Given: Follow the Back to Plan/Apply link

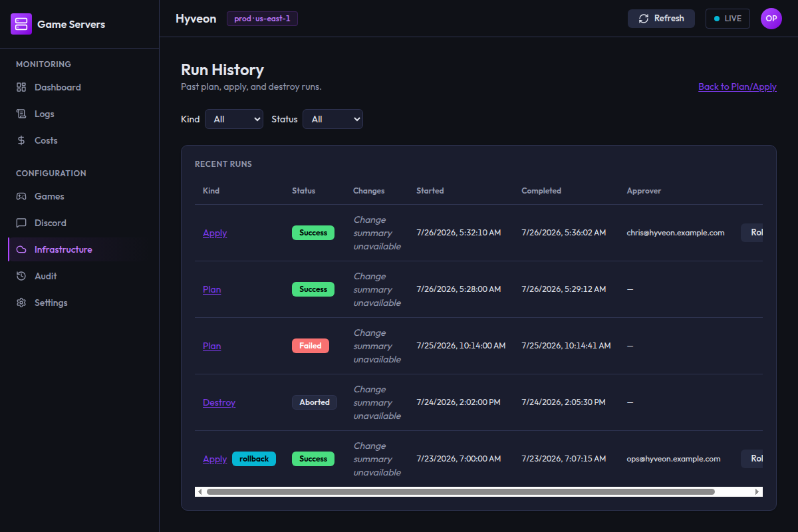Looking at the screenshot, I should 737,86.
